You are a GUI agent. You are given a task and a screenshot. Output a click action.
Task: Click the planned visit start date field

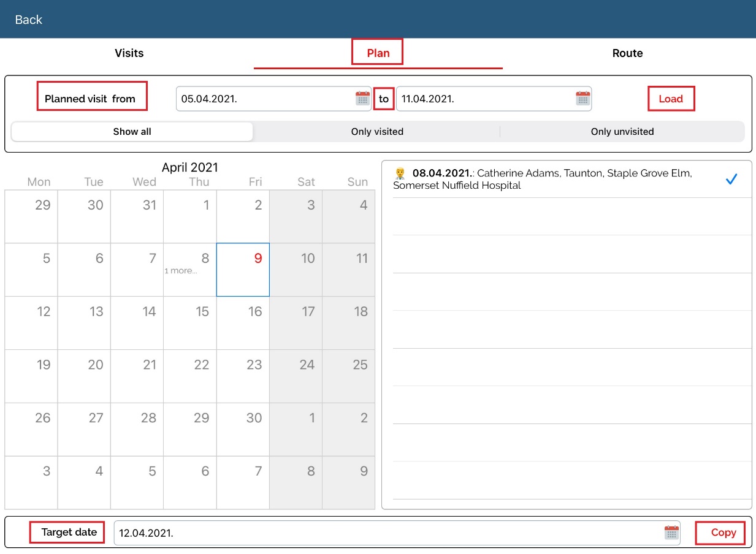pyautogui.click(x=264, y=99)
